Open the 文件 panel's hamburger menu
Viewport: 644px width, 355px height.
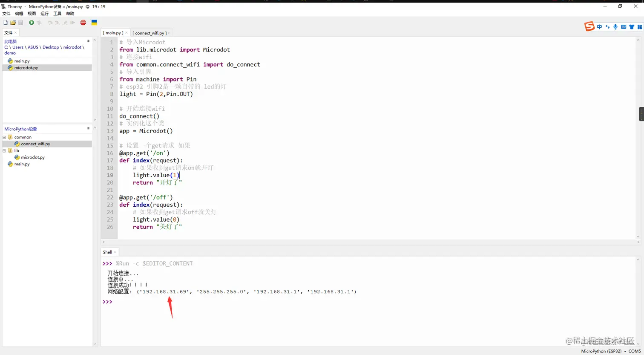[88, 40]
